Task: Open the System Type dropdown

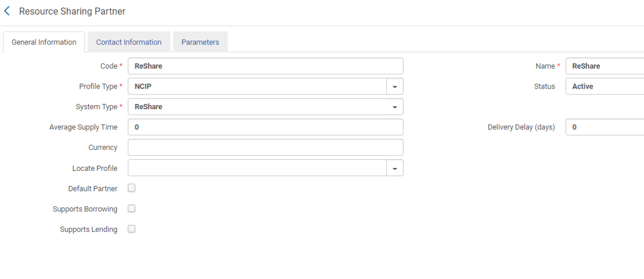Action: [x=265, y=107]
